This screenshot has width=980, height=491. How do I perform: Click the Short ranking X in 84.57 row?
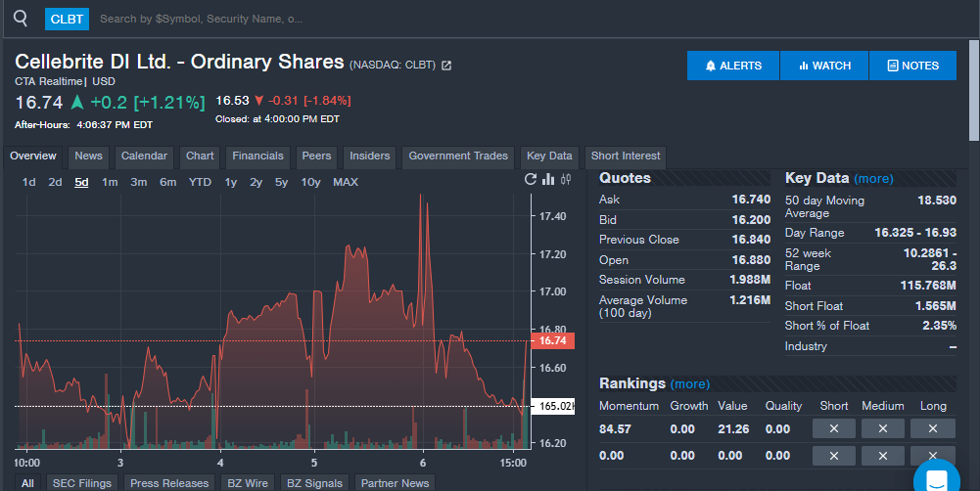click(x=834, y=428)
